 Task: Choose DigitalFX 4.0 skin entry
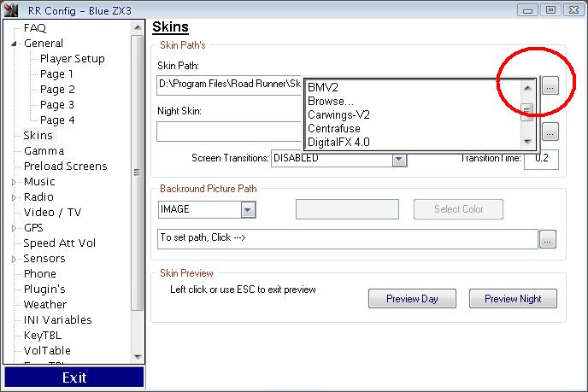pyautogui.click(x=338, y=142)
